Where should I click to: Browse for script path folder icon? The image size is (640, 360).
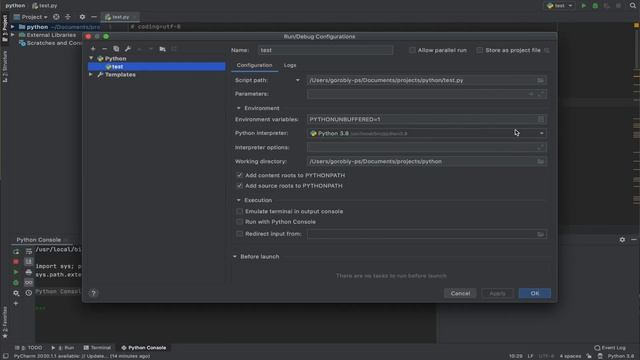540,80
